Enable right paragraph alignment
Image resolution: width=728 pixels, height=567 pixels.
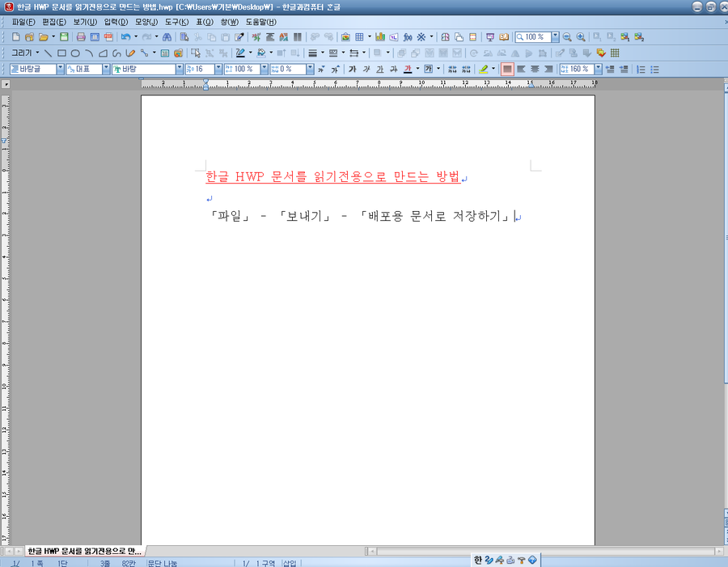[548, 70]
